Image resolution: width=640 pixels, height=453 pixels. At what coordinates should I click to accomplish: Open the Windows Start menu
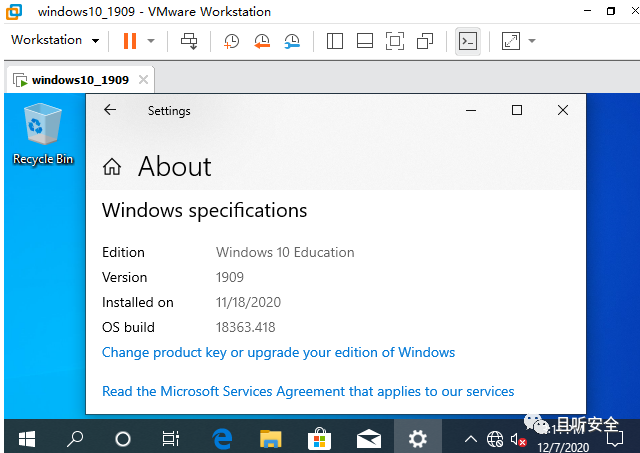(x=27, y=439)
